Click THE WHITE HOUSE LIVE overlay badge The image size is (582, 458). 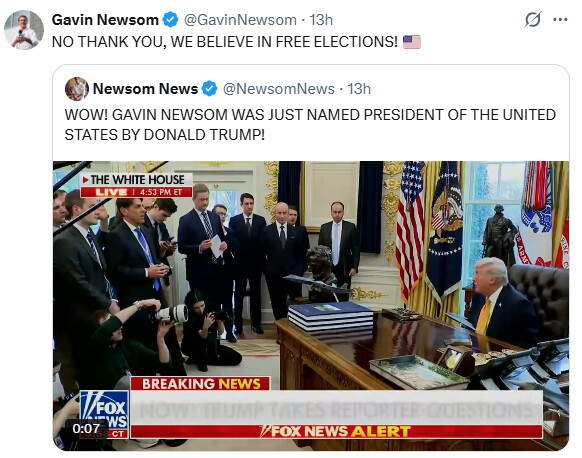point(137,185)
